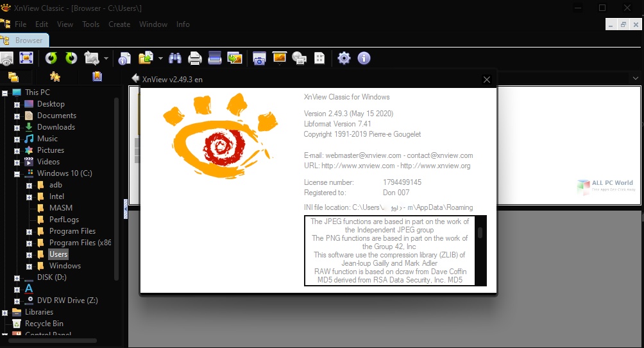Click the folder tree horizontal scrollbar
Screen dimensions: 644x348
53,340
